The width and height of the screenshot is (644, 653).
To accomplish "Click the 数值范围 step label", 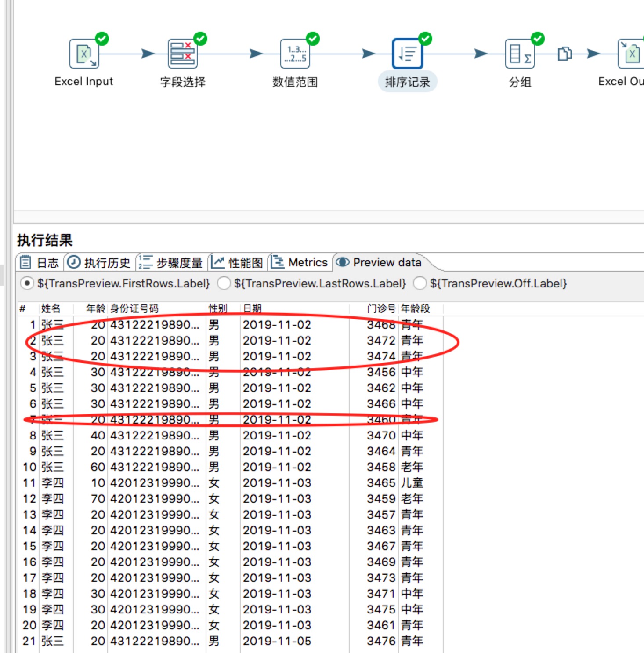I will (x=295, y=82).
